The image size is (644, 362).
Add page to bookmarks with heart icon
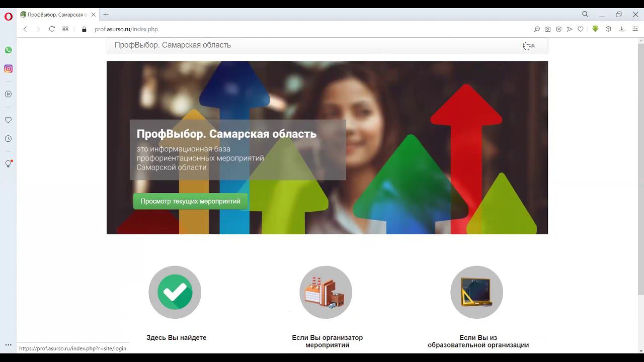(581, 29)
